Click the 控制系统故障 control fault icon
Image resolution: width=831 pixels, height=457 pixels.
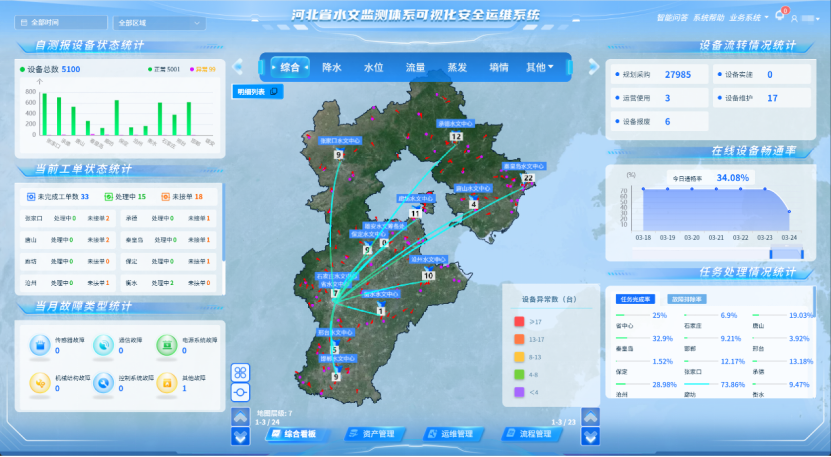click(102, 381)
